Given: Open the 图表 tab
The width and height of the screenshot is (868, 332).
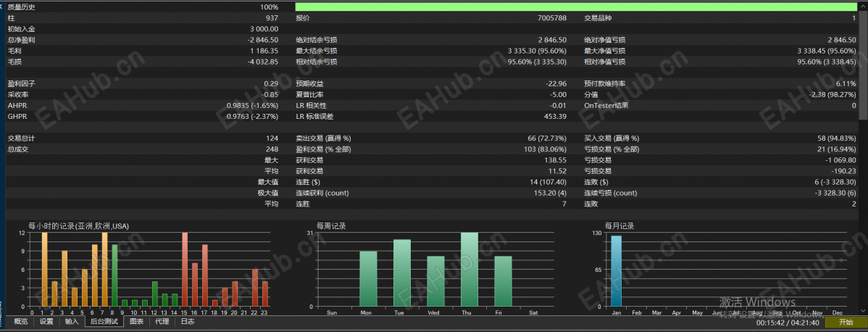Looking at the screenshot, I should 136,321.
